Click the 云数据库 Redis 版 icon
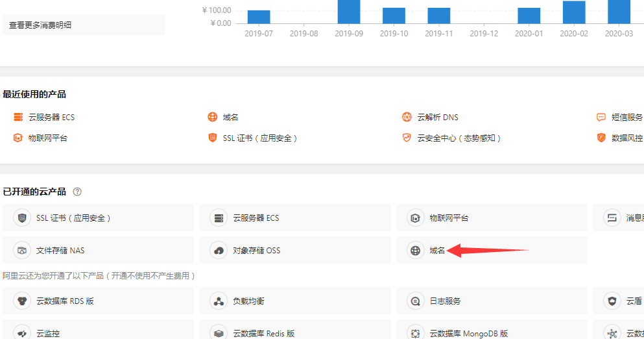 219,333
